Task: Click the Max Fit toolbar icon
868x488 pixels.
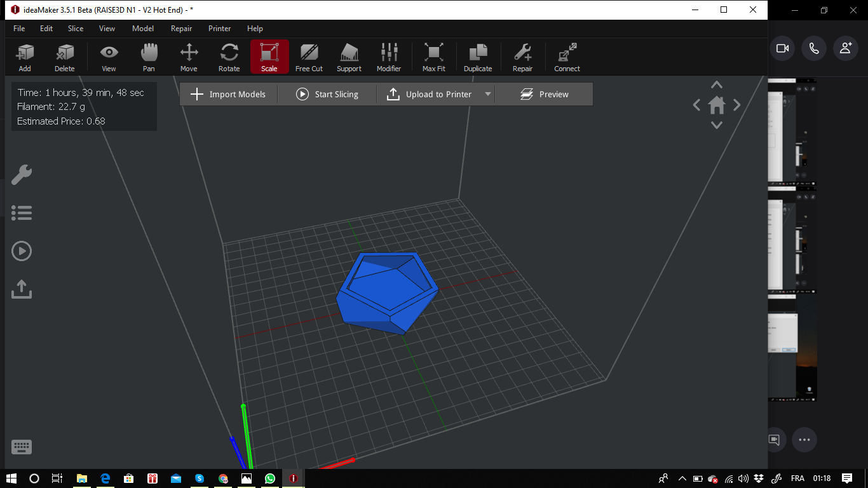Action: click(434, 57)
